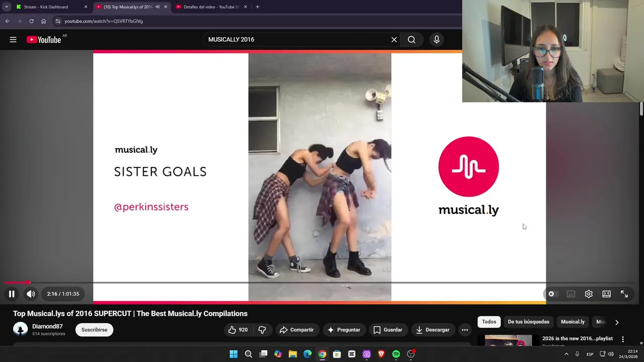Close the Detalles del video tab

click(x=246, y=7)
